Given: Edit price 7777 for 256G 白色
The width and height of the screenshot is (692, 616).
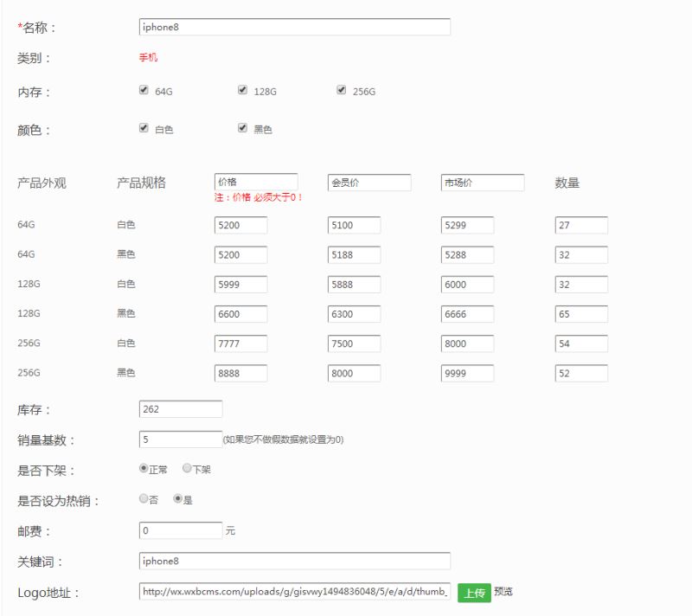Looking at the screenshot, I should [240, 343].
